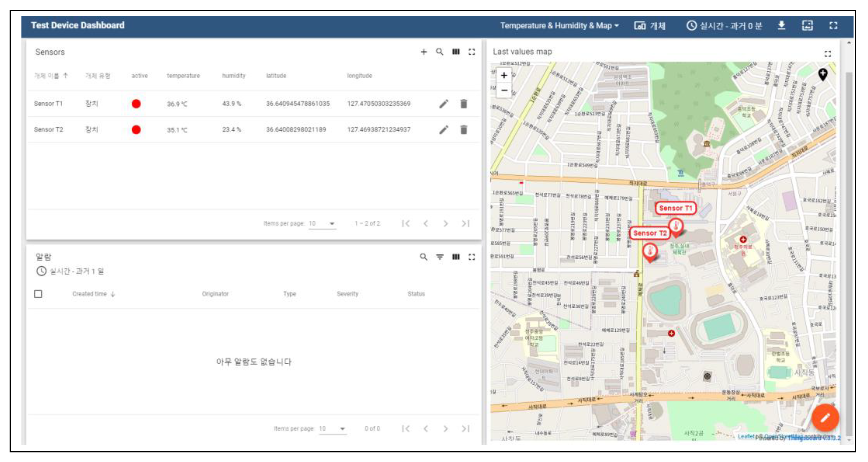Screen dimensions: 868x462
Task: Open search in Sensors widget
Action: click(439, 52)
